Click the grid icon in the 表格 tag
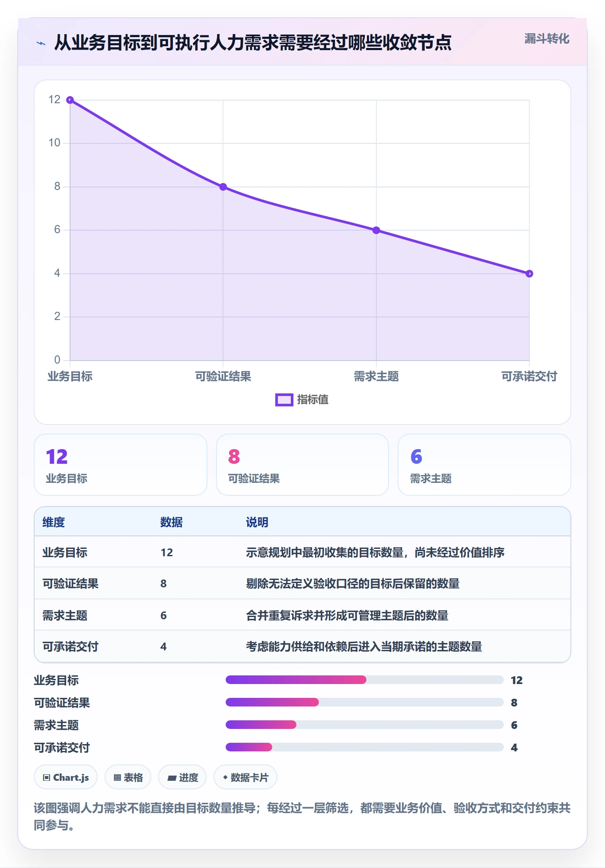The image size is (605, 868). point(118,778)
